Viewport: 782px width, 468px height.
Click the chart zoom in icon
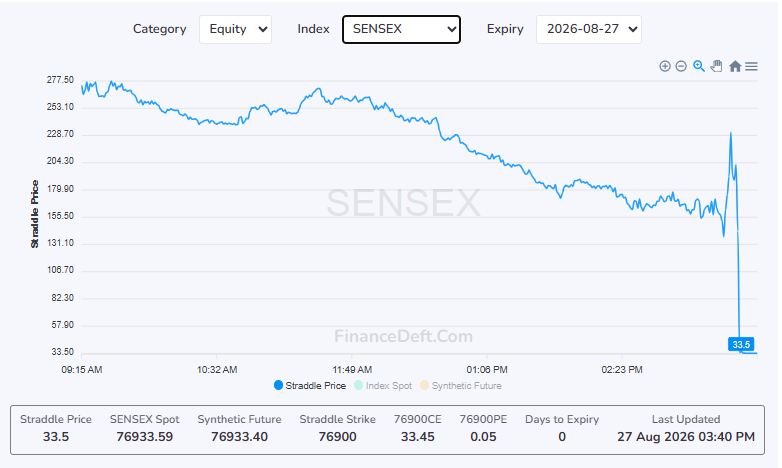click(x=665, y=66)
